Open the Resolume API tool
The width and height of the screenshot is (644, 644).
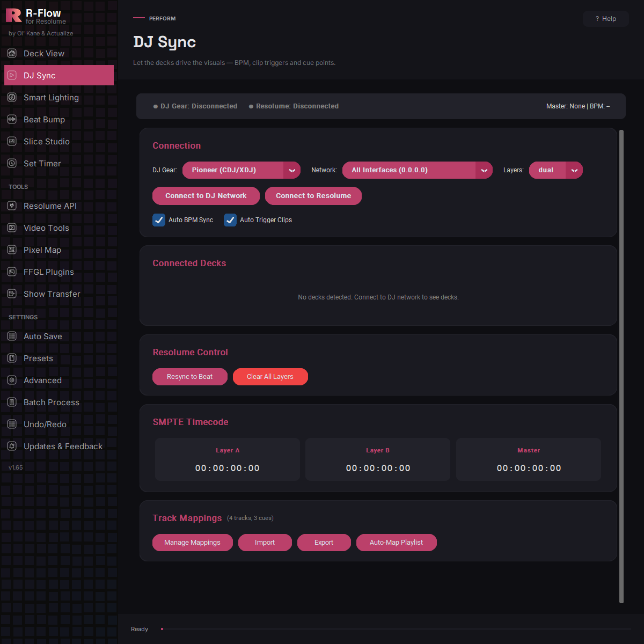[x=59, y=206]
